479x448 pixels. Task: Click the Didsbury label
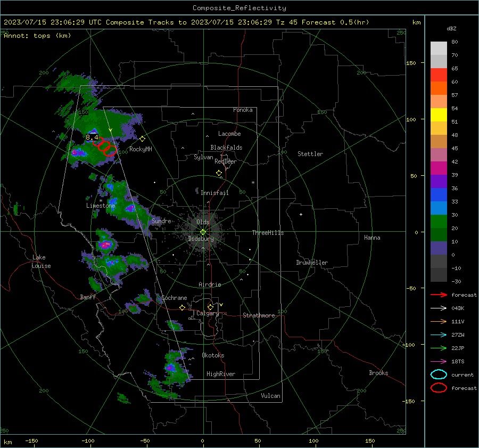[201, 239]
